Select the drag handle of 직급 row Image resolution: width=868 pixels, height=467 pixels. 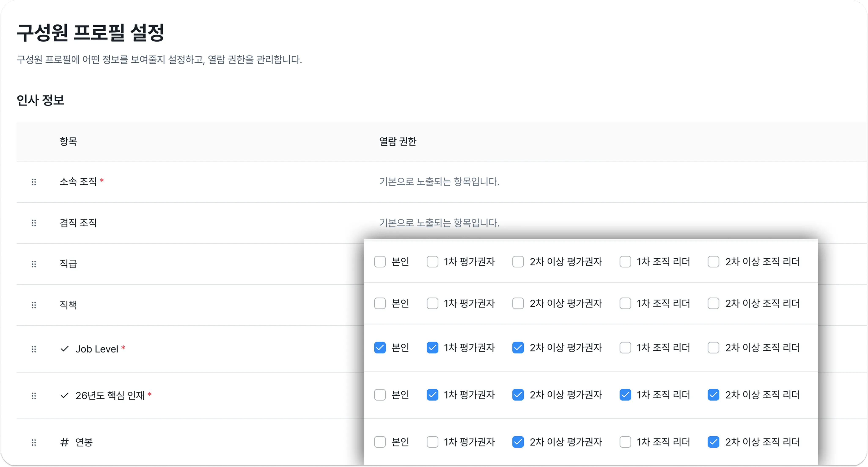coord(34,264)
